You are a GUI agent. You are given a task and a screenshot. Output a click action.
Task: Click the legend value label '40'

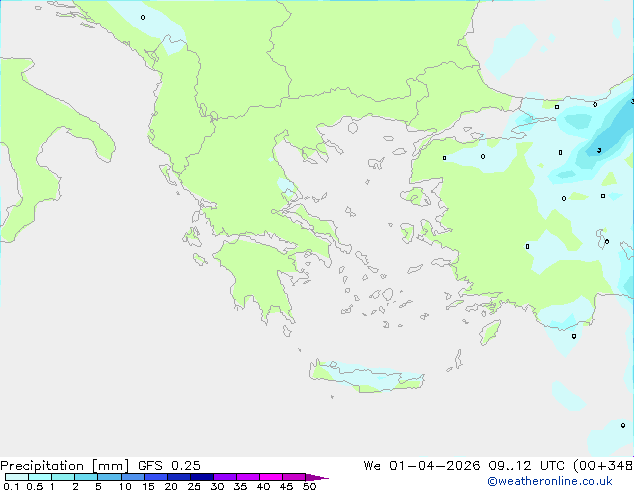coord(263,486)
